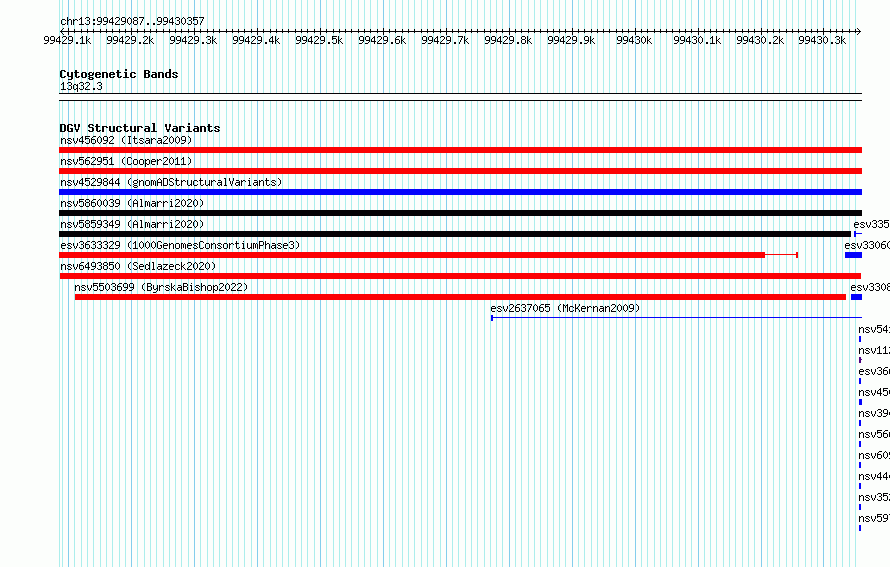Click the 99429.5k ruler tick label

pyautogui.click(x=319, y=40)
